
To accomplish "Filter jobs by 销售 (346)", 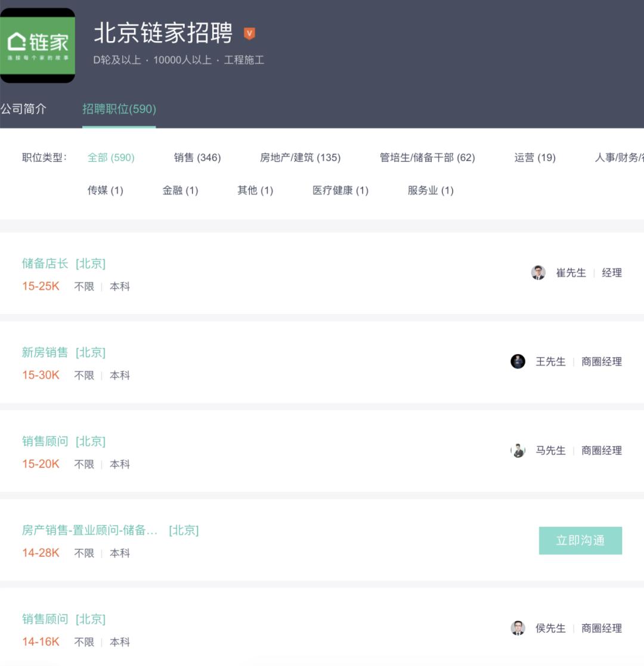I will (x=197, y=158).
